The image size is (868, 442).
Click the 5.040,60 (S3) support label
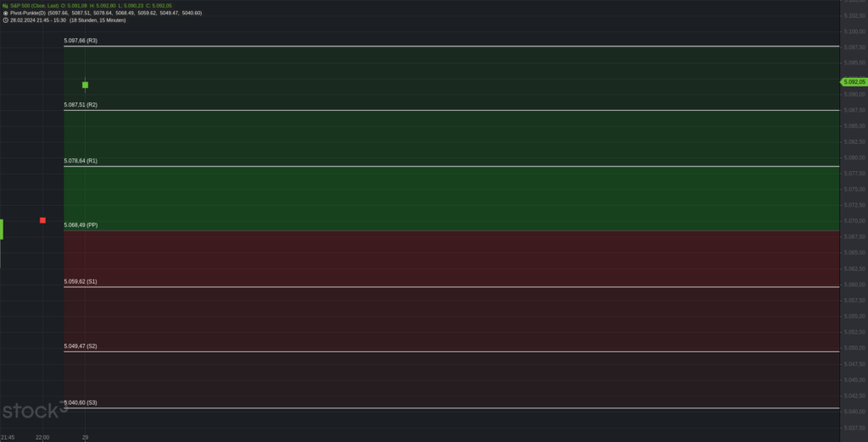[81, 403]
